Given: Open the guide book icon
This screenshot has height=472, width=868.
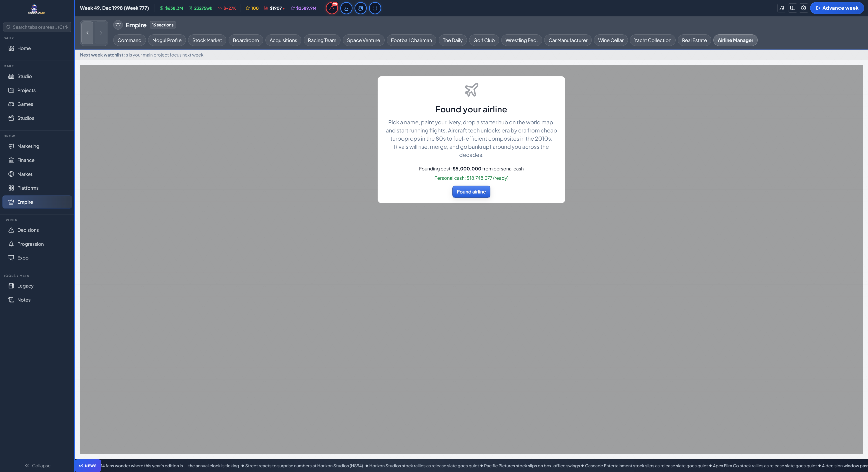Looking at the screenshot, I should [792, 8].
